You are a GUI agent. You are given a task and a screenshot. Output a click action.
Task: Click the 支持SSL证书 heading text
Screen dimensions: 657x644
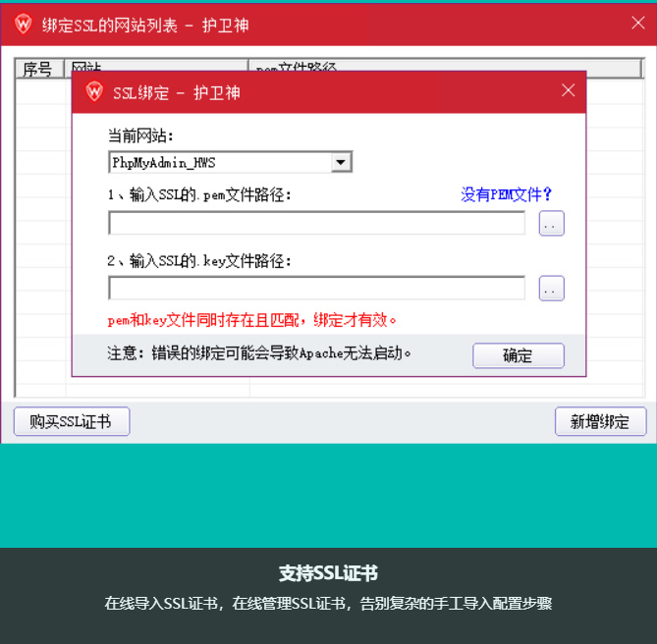(328, 574)
